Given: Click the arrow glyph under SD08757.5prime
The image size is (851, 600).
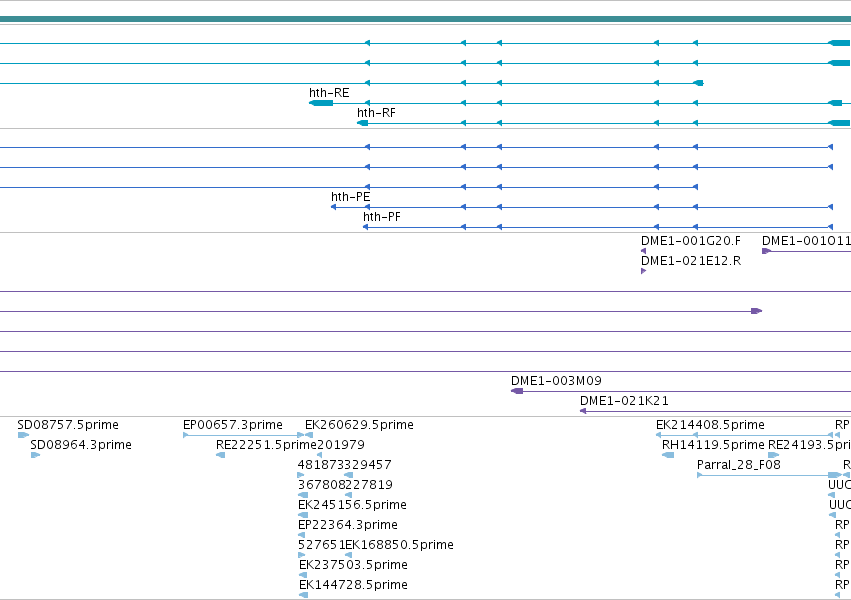Looking at the screenshot, I should click(x=23, y=435).
